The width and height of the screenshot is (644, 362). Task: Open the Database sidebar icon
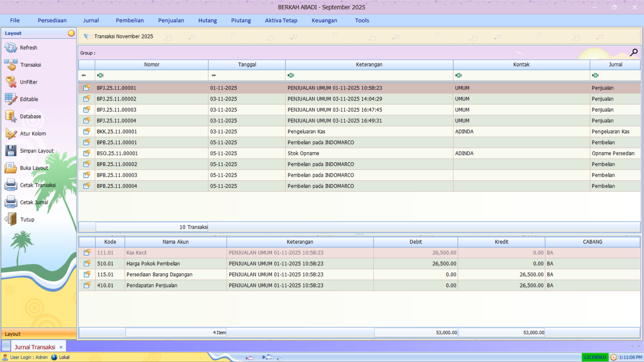pyautogui.click(x=11, y=117)
